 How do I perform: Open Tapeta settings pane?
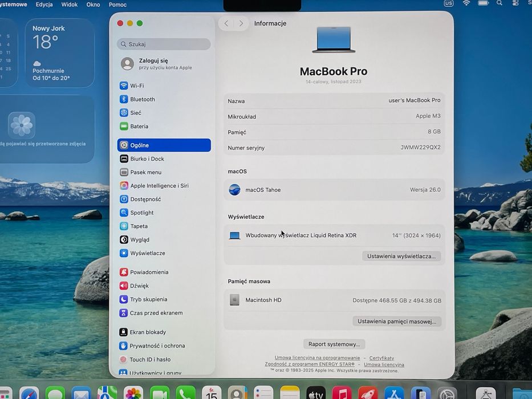click(133, 226)
